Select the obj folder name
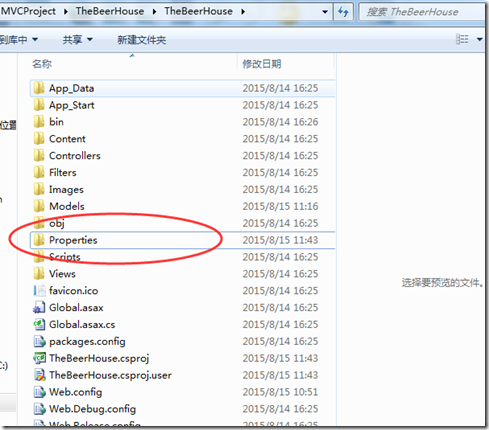The image size is (489, 430). [56, 223]
